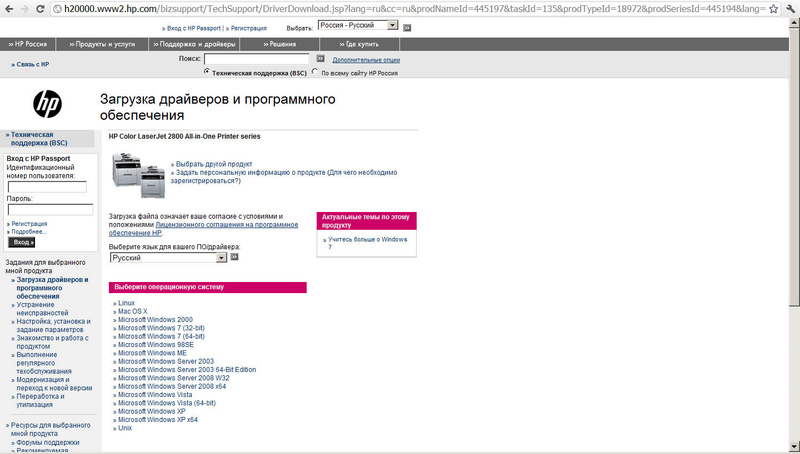Screen dimensions: 800x454
Task: Select the 'Техническая поддержка (BSC)' radio button
Action: click(x=207, y=73)
